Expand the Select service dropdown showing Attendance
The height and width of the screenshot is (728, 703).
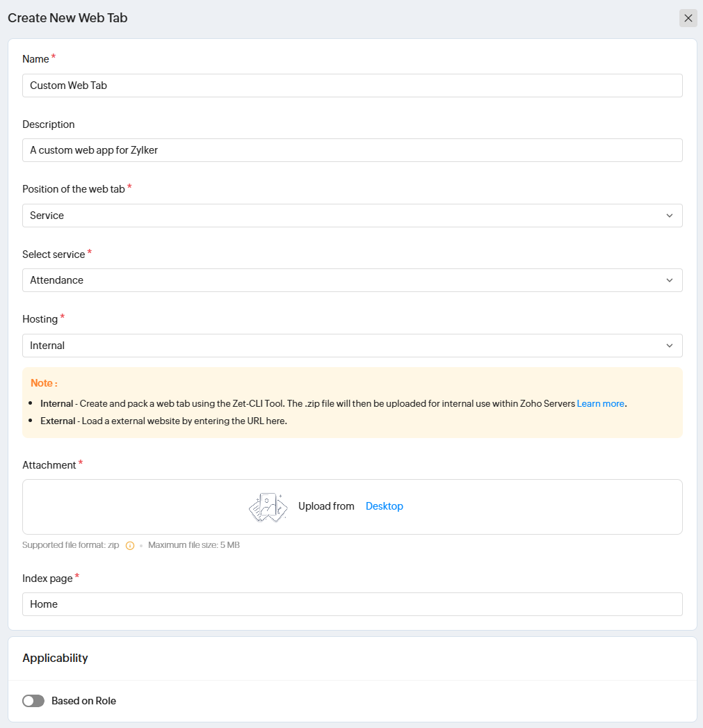coord(352,280)
